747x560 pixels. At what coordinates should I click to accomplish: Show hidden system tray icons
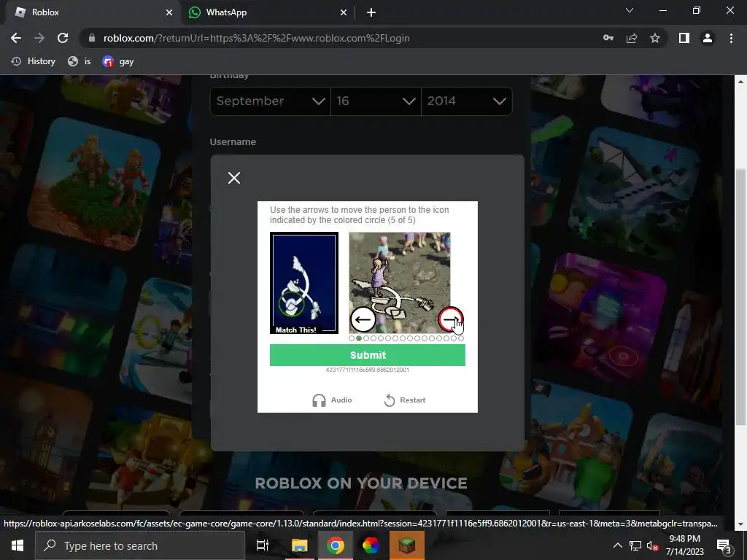pyautogui.click(x=617, y=545)
